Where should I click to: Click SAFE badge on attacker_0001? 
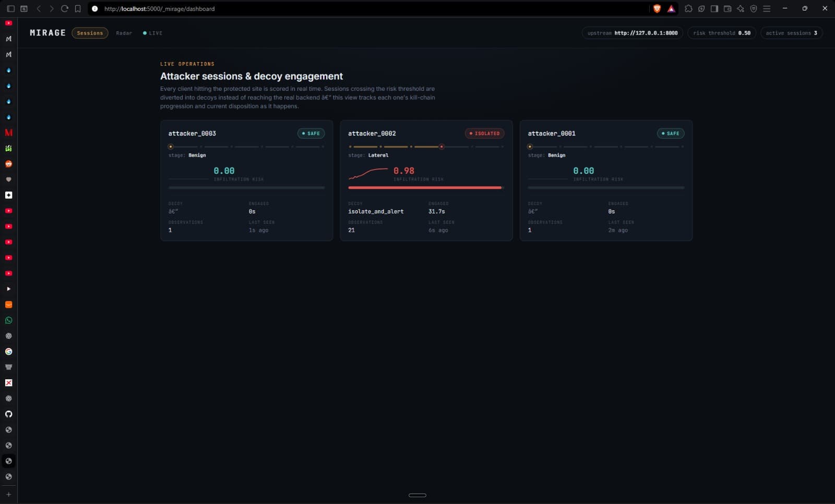pyautogui.click(x=671, y=134)
